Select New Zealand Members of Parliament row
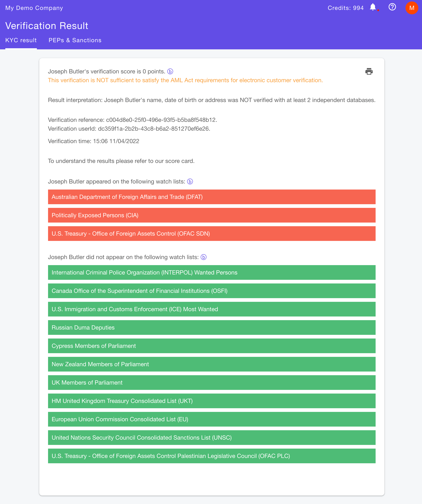 (x=212, y=364)
